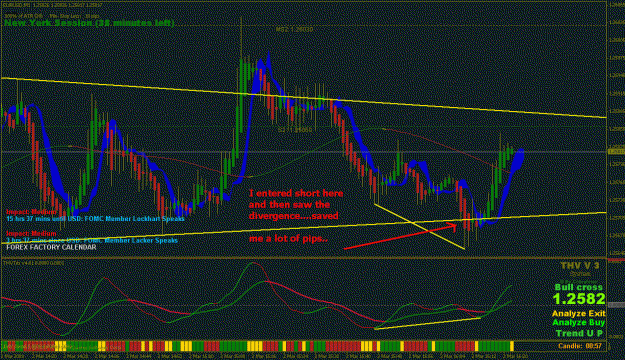Click the 'FOMC Member Lockhart Speaks' news line
This screenshot has width=625, height=360.
(95, 218)
